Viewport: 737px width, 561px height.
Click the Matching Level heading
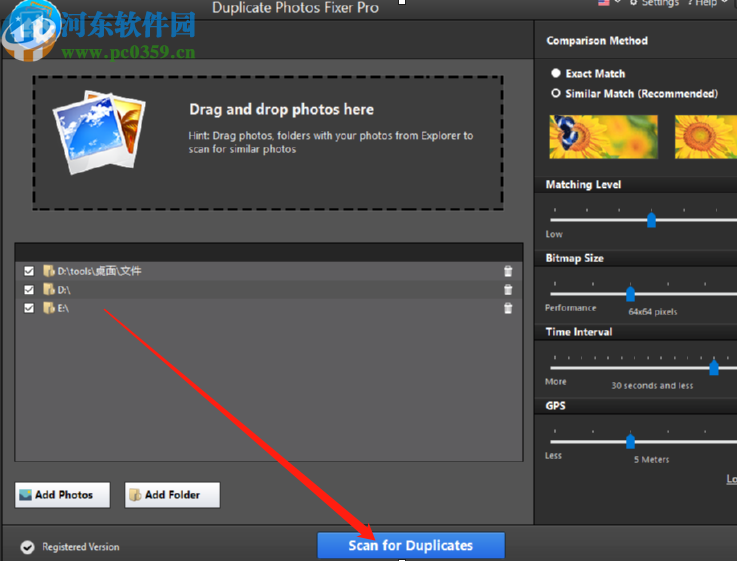coord(583,185)
